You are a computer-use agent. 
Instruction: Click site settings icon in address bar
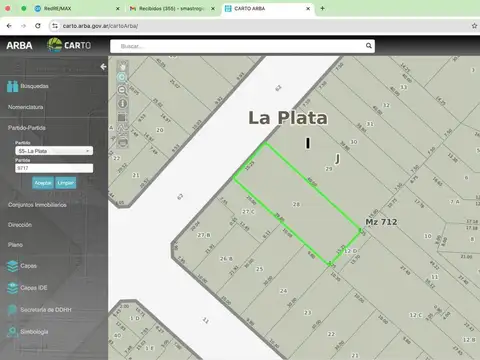point(55,26)
